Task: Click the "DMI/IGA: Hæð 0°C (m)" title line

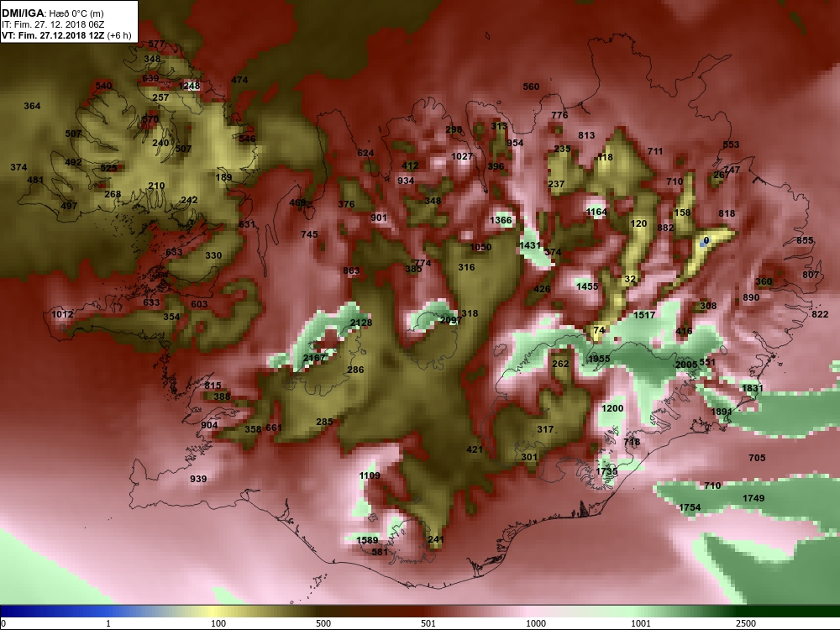Action: tap(52, 13)
